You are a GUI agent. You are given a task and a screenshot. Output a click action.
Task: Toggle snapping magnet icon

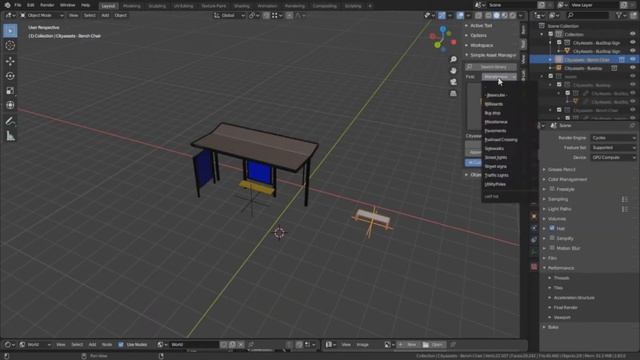(266, 16)
